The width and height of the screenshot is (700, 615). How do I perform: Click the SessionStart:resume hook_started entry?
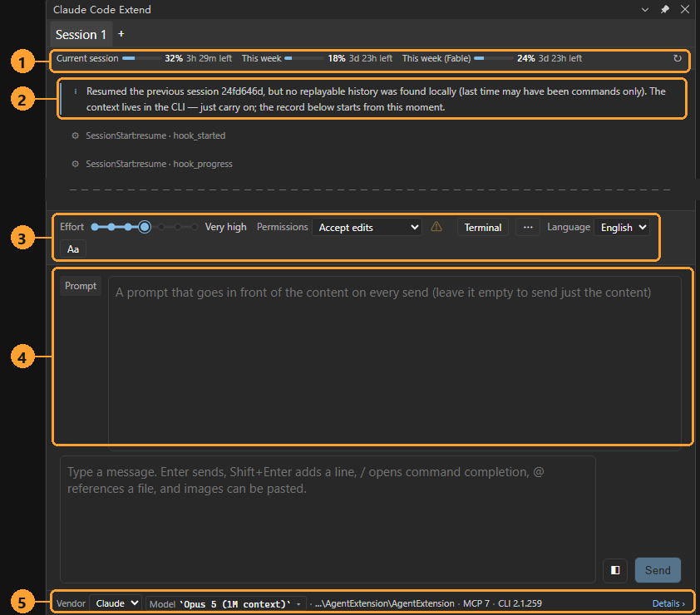(x=155, y=135)
